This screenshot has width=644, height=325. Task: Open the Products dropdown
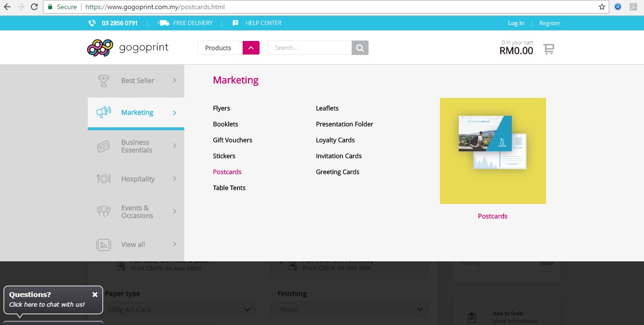pos(228,48)
